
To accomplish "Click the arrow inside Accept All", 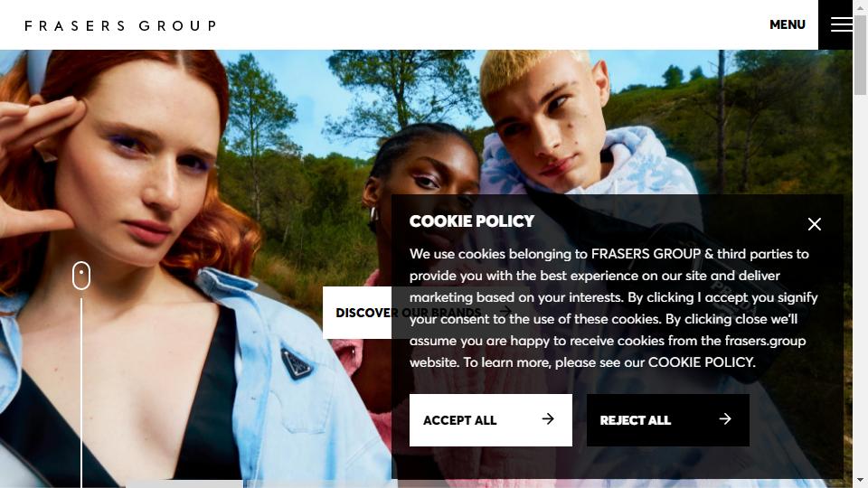I will [x=548, y=419].
